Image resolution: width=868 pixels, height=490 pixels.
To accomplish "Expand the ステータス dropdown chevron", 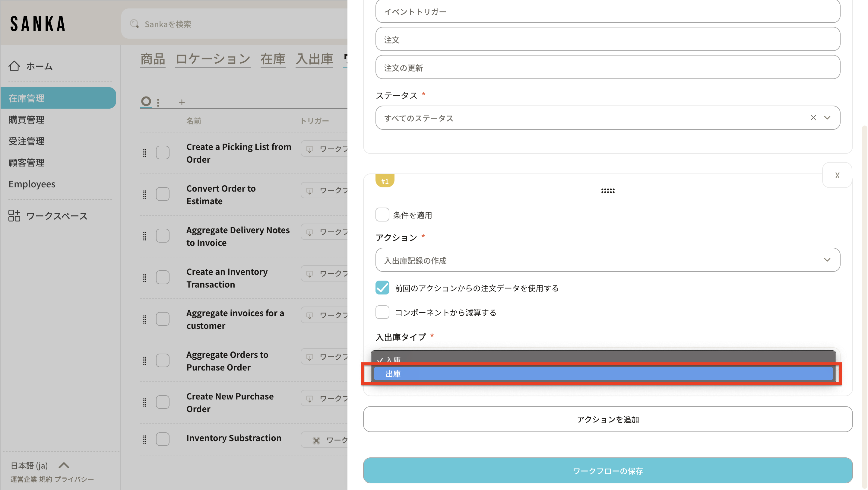I will point(827,118).
